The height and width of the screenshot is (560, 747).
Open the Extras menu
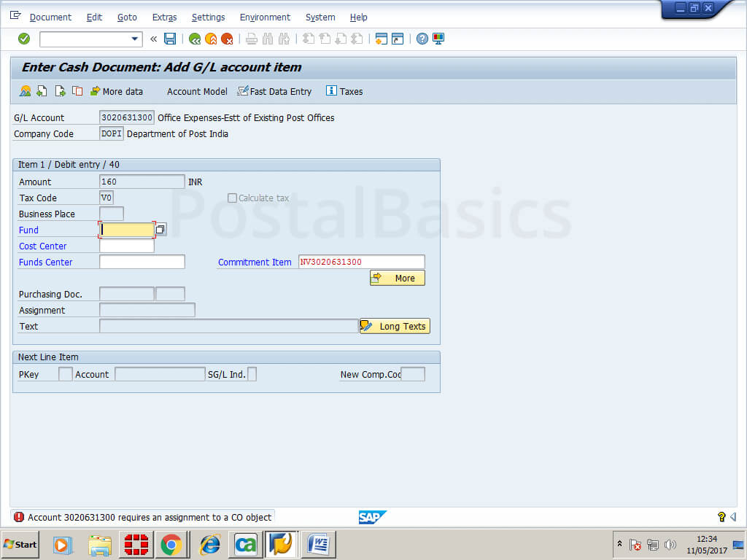(x=164, y=17)
